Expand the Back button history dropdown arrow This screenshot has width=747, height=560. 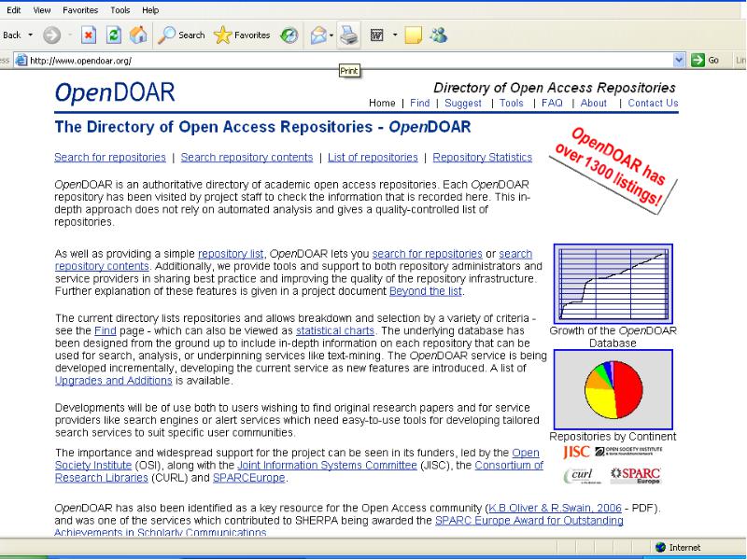coord(31,35)
